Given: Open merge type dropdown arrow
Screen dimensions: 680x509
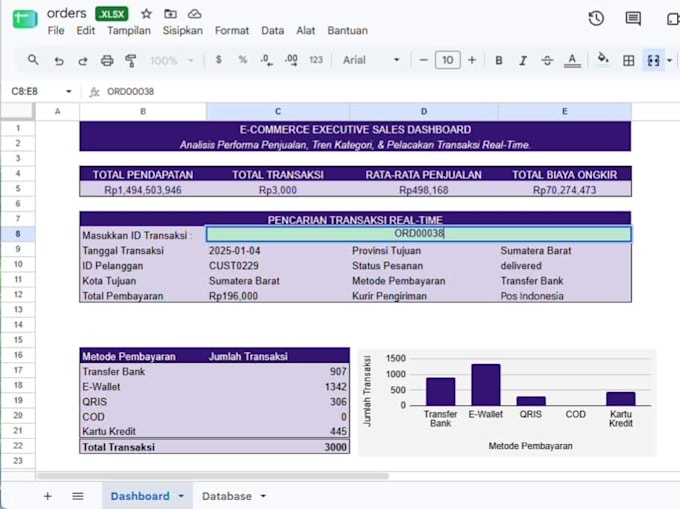Looking at the screenshot, I should [x=670, y=60].
